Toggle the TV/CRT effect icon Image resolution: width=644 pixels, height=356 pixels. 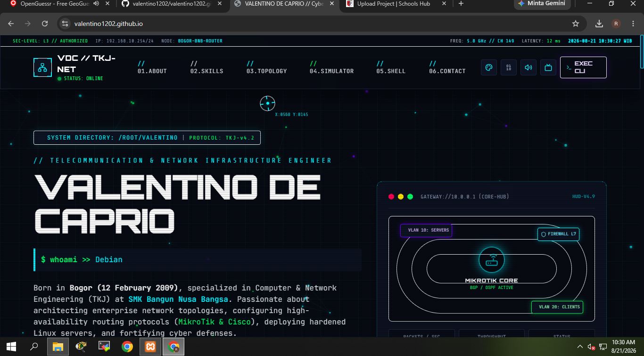pyautogui.click(x=548, y=67)
